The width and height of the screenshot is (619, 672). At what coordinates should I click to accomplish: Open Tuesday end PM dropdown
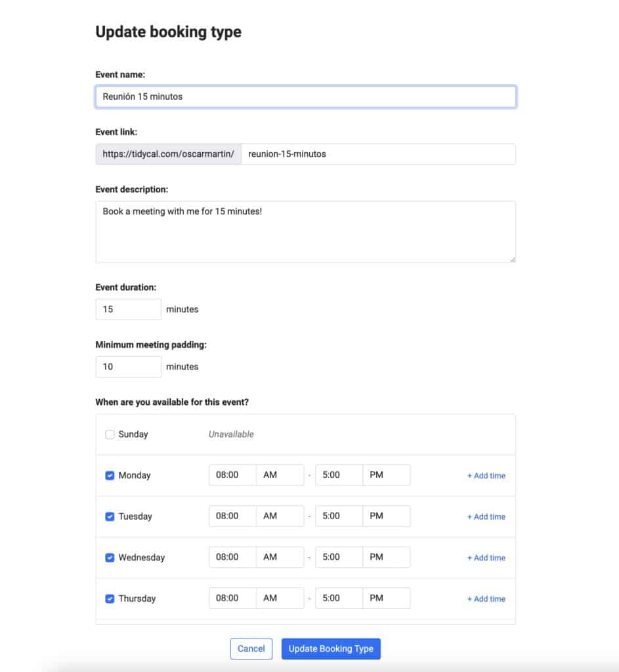387,516
